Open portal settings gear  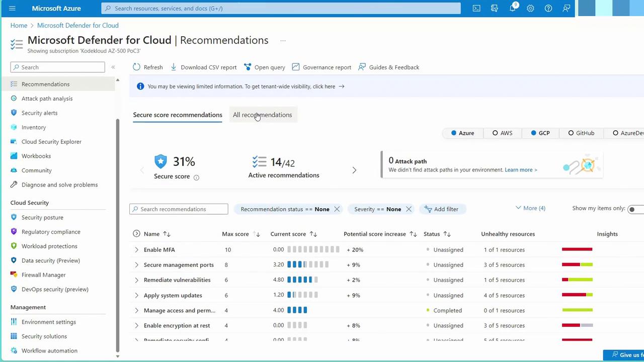point(530,9)
